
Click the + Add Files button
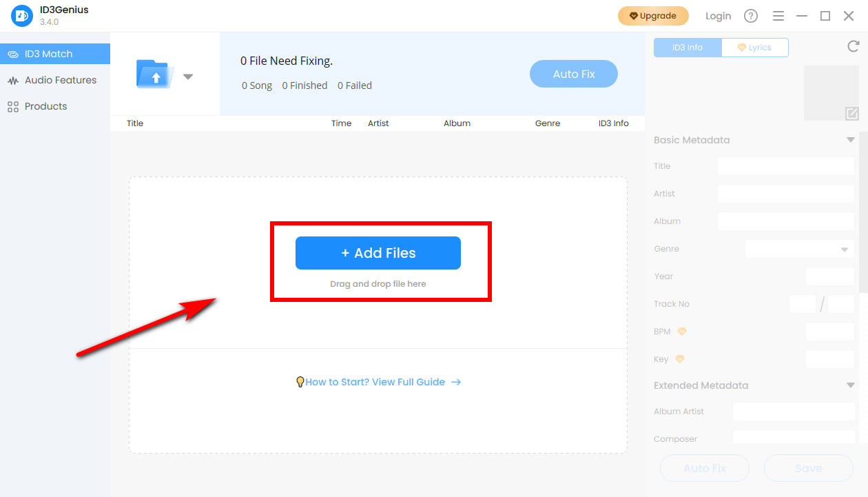point(378,253)
